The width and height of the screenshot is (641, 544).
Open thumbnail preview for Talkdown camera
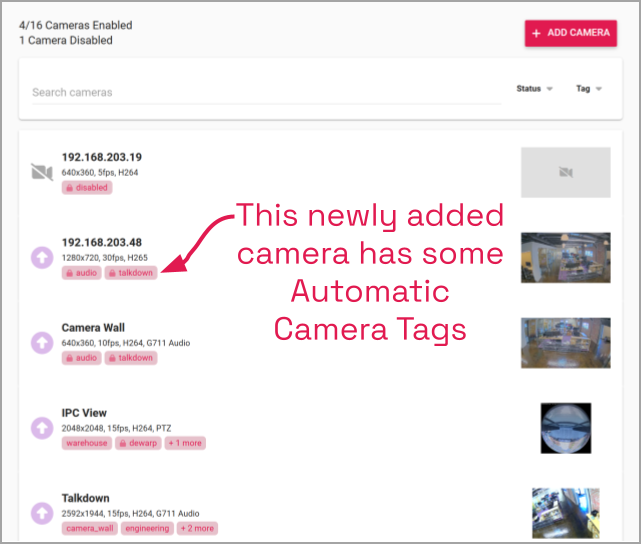[x=566, y=513]
